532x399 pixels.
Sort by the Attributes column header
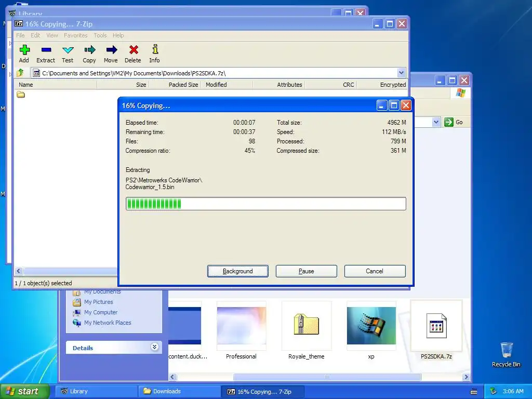click(x=279, y=85)
